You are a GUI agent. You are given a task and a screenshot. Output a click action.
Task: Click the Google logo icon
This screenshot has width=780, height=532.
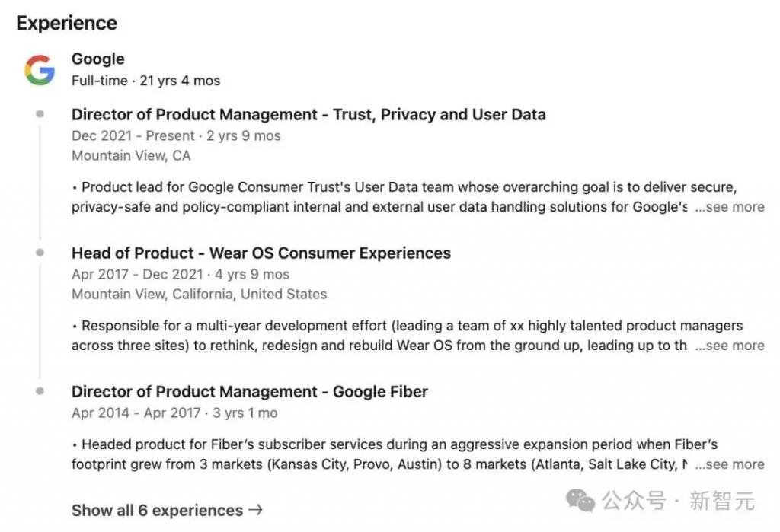click(x=39, y=70)
